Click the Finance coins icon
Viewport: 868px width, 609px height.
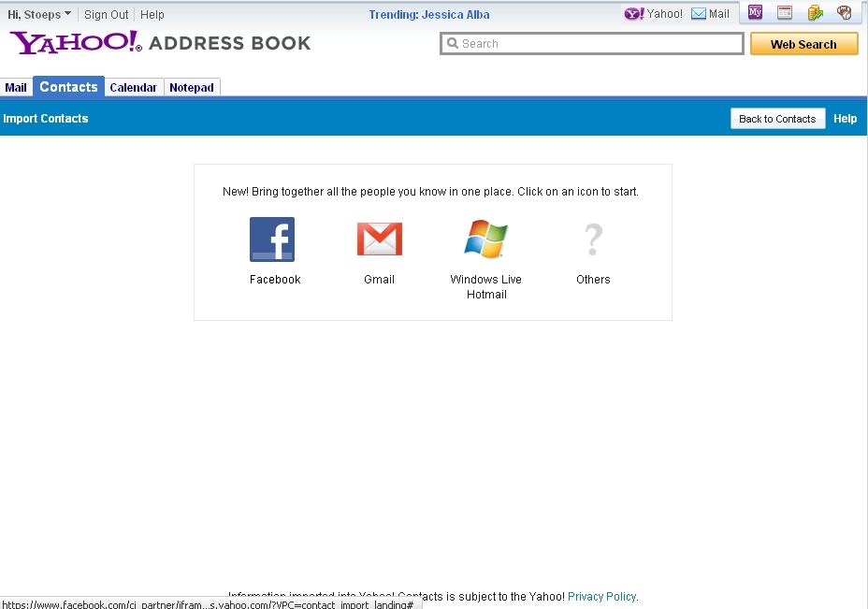point(815,13)
